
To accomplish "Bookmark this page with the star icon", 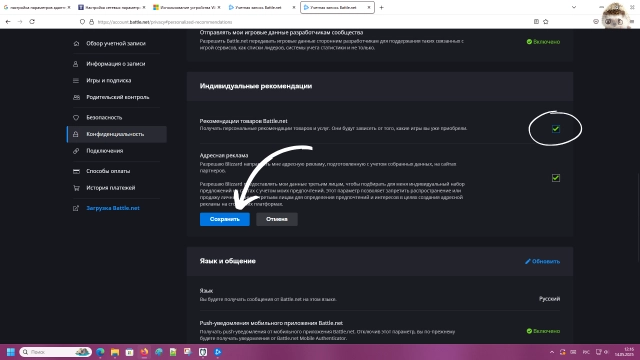I will [x=546, y=22].
